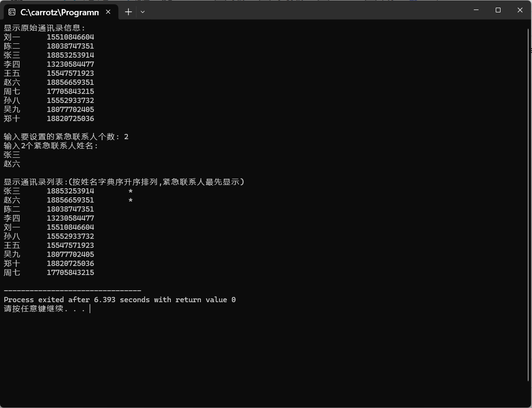Screen dimensions: 532x408
Task: Maximize the terminal window
Action: pyautogui.click(x=498, y=10)
